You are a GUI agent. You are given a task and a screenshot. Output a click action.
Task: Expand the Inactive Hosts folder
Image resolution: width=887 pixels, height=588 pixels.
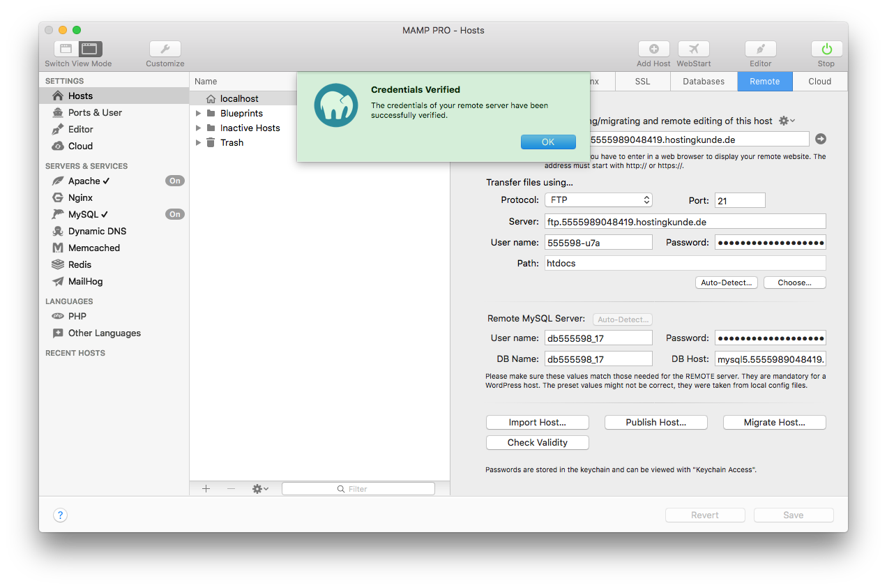click(199, 128)
